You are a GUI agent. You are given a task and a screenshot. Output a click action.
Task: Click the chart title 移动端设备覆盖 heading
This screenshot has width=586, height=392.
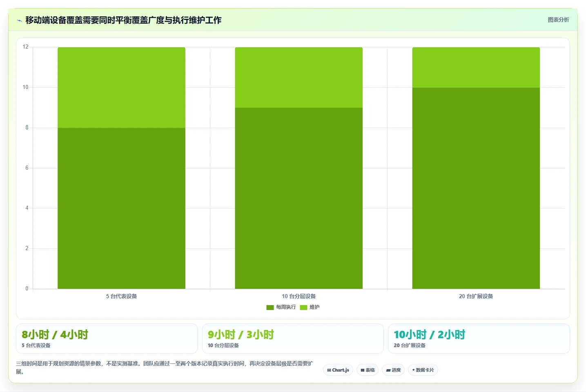click(x=123, y=20)
